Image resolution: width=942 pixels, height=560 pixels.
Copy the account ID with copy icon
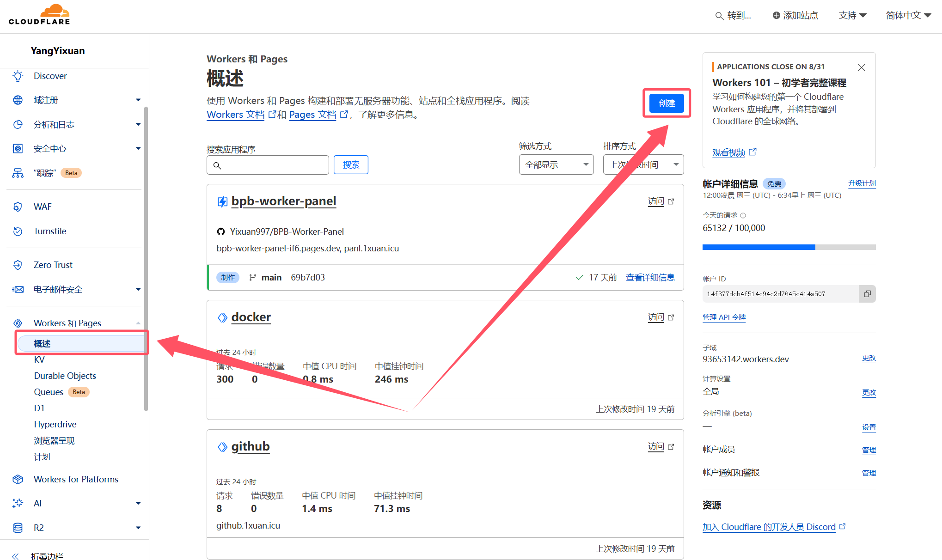[x=867, y=294]
